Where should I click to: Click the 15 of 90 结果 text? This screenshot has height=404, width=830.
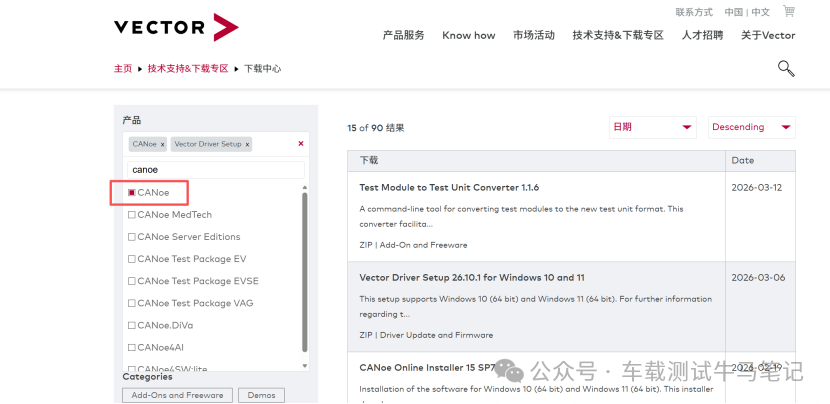[376, 128]
